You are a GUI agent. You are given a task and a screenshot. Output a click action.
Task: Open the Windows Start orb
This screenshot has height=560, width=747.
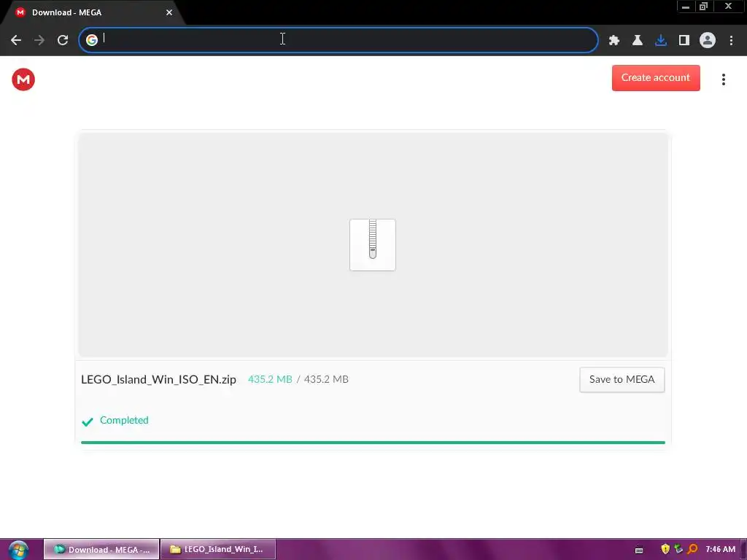[18, 550]
